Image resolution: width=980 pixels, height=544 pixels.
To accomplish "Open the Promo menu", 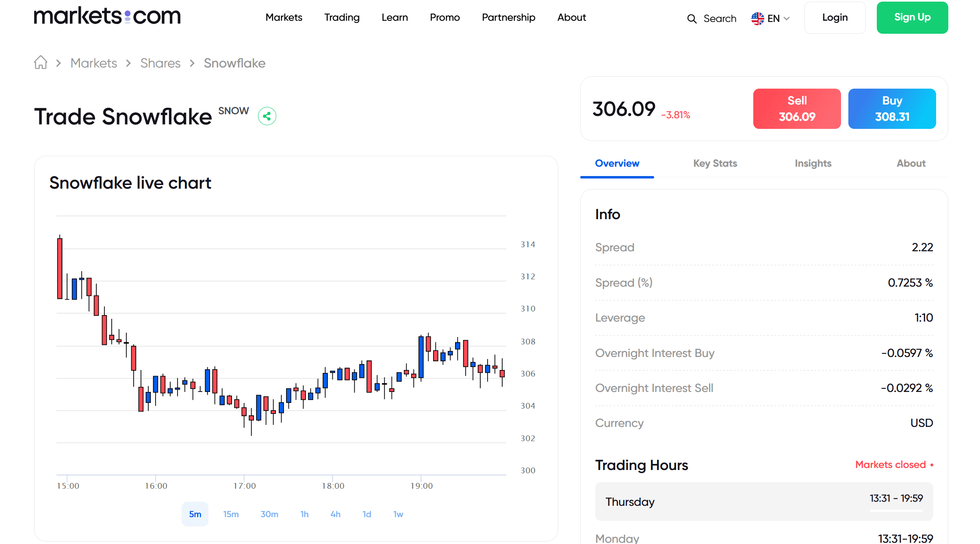I will pyautogui.click(x=445, y=17).
